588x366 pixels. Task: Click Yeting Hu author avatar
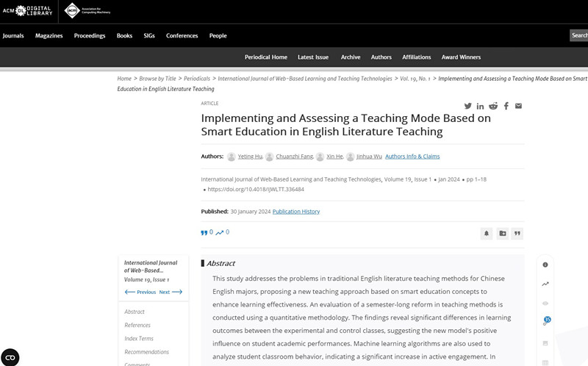232,157
